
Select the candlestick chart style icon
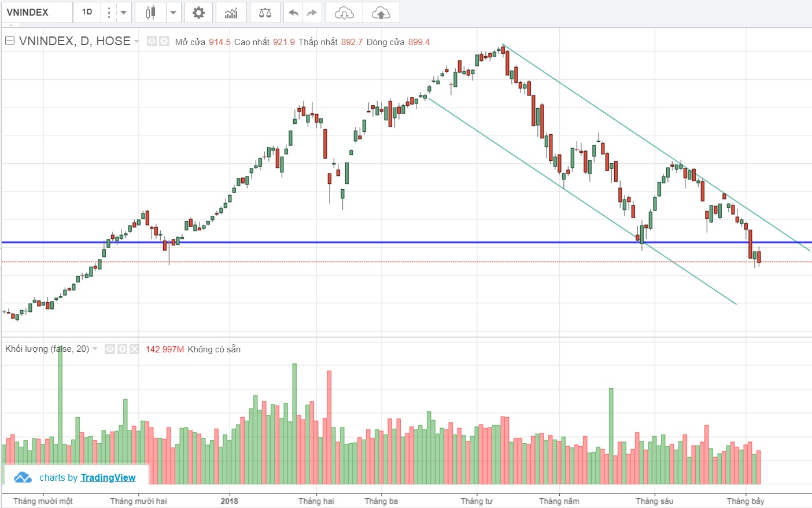click(150, 12)
